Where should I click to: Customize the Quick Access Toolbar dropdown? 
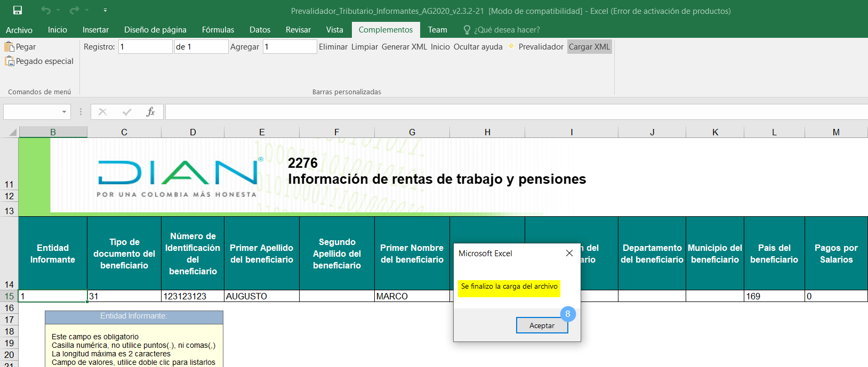(x=105, y=10)
